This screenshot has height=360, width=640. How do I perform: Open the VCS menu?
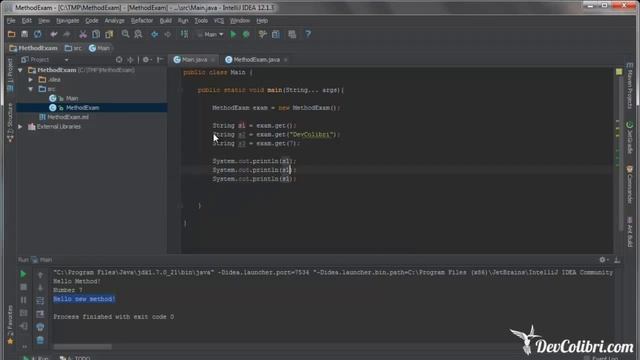click(219, 20)
